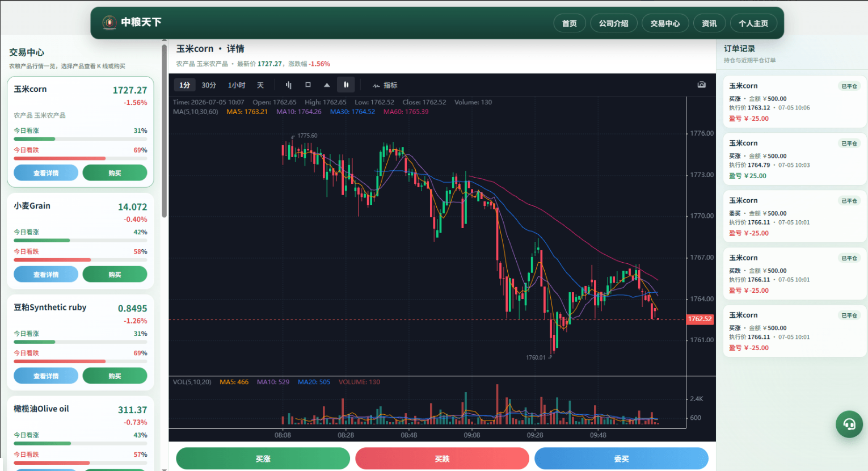Click the 豆粕Synthetic ruby change -1.26%
This screenshot has height=471, width=868.
[x=136, y=321]
